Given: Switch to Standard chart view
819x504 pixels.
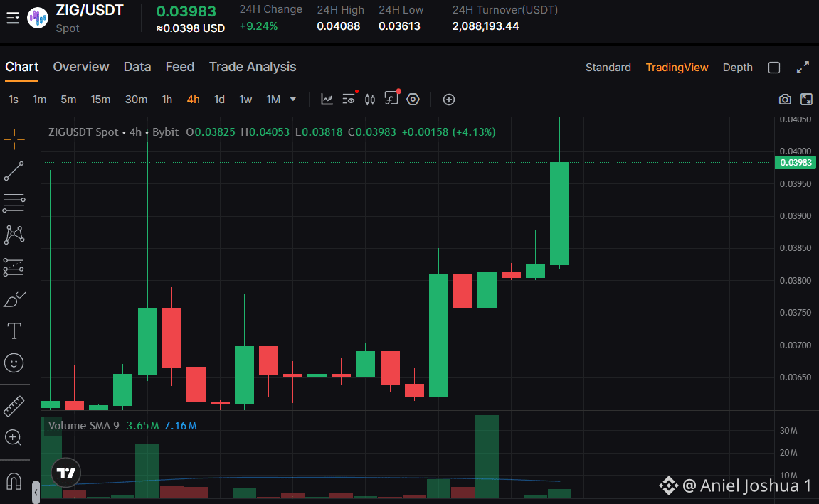Looking at the screenshot, I should [608, 68].
